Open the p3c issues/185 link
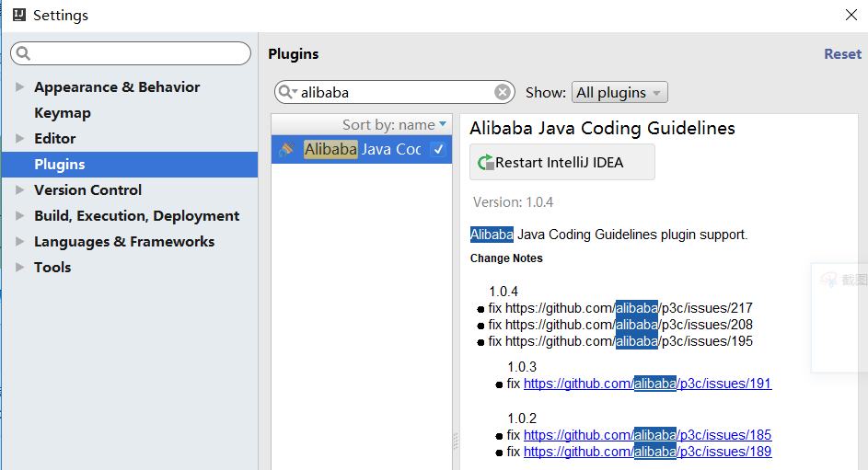868x470 pixels. 647,435
